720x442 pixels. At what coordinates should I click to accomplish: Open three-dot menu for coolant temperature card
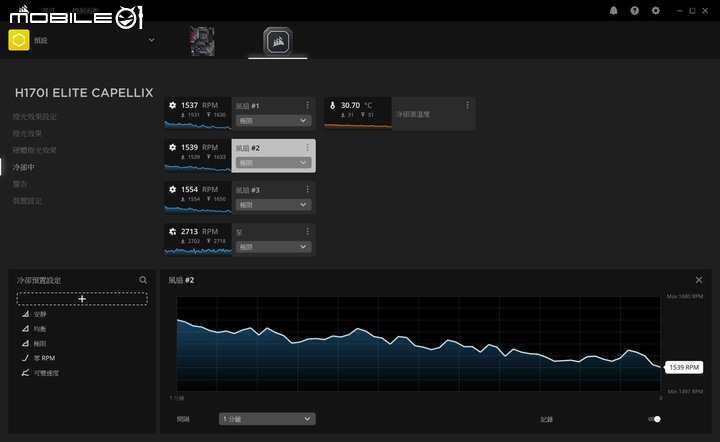467,105
